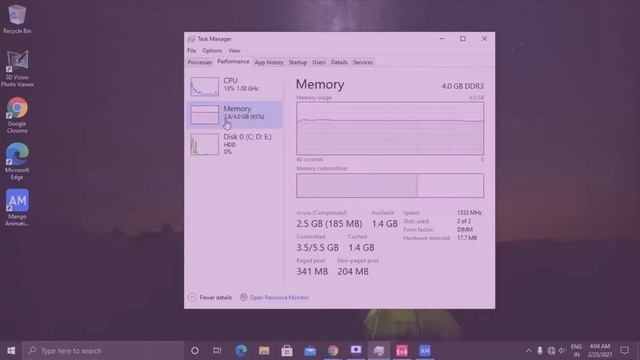Click the Task Manager taskbar icon
Screen dimensions: 640x360
click(x=379, y=351)
